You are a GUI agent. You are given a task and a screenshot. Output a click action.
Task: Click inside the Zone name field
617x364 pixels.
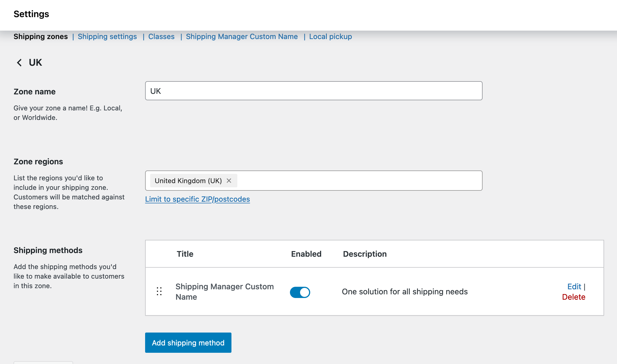(314, 91)
